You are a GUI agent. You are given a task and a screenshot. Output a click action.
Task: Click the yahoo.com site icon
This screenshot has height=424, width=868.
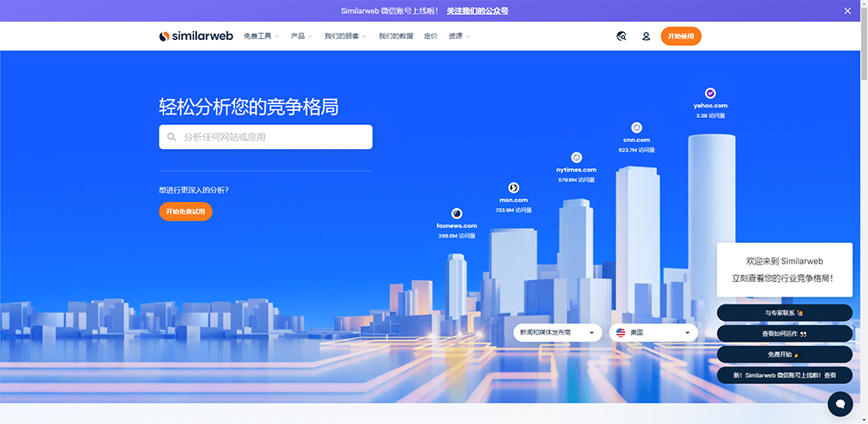pyautogui.click(x=710, y=93)
